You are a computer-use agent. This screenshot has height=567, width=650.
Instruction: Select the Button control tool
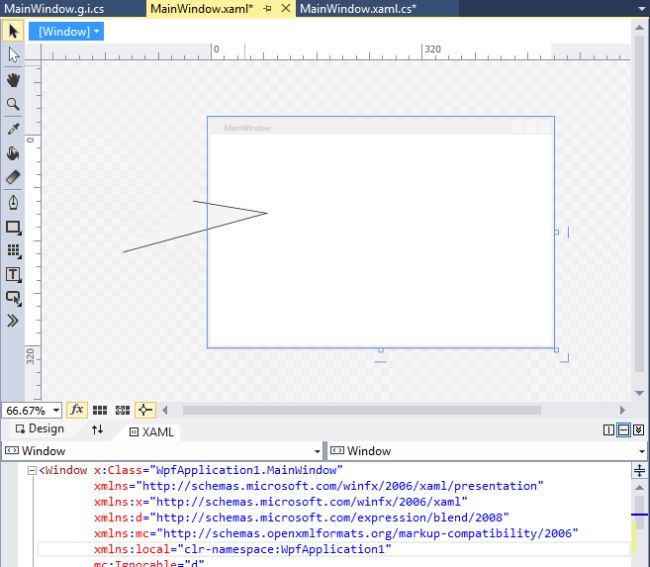click(13, 298)
